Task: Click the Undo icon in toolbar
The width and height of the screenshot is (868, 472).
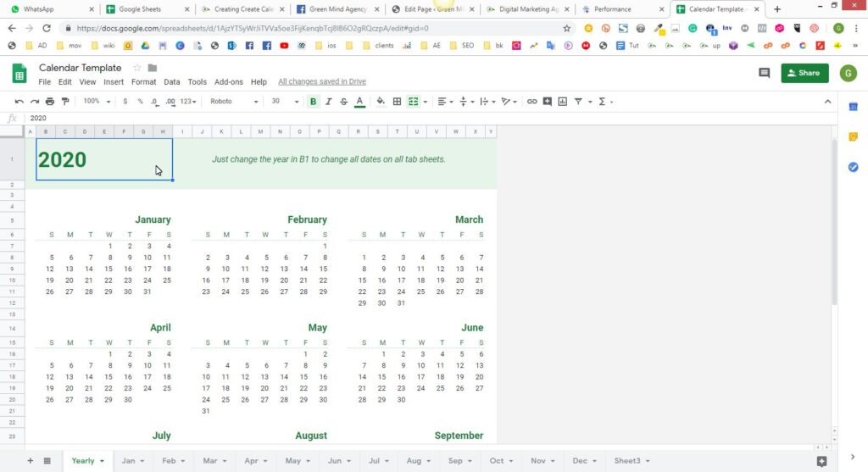Action: pos(19,101)
